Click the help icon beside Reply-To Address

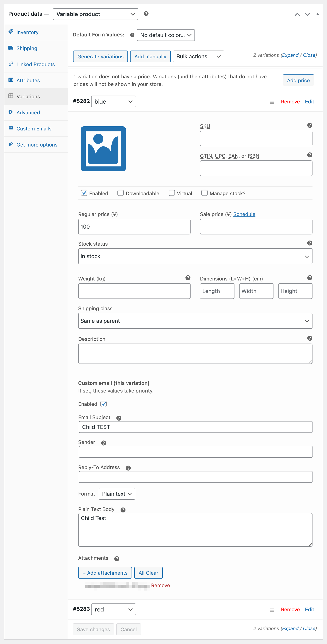point(128,468)
